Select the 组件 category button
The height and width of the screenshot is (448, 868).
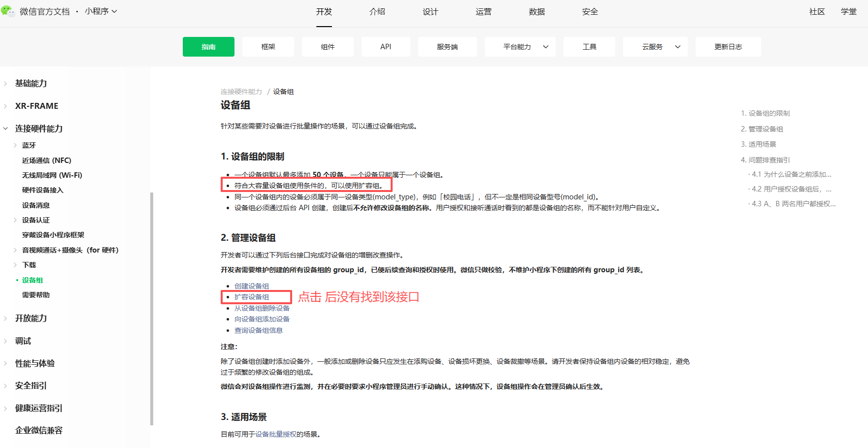coord(328,47)
